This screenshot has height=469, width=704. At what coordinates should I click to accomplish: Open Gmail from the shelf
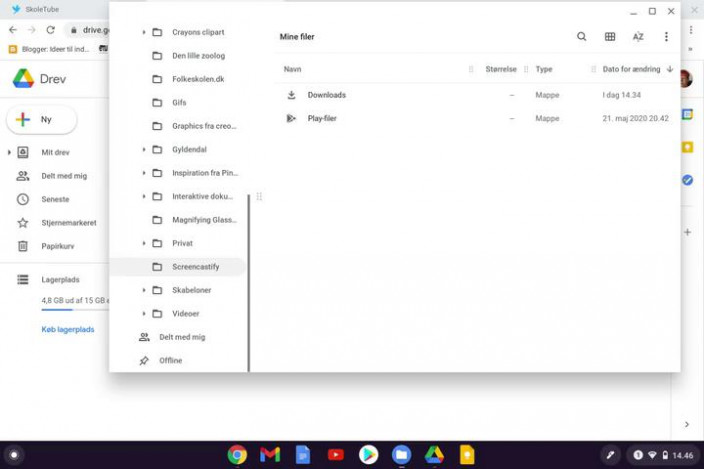(x=270, y=455)
